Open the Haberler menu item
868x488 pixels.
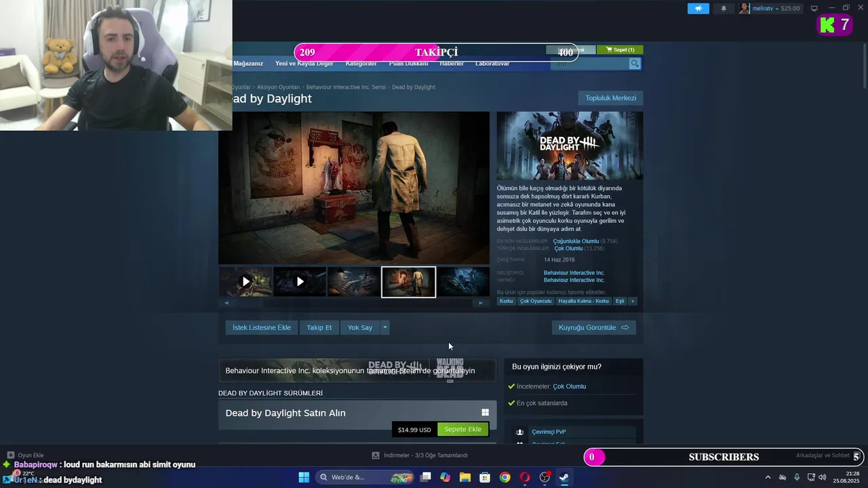[452, 64]
